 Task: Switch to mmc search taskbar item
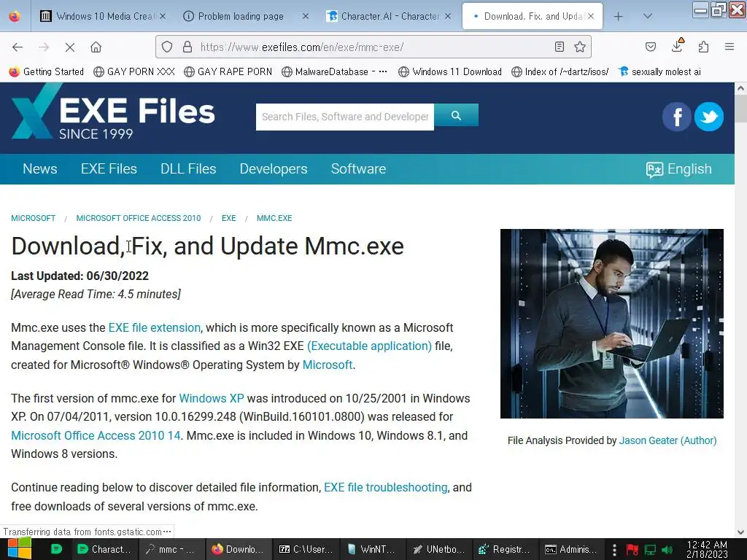(171, 549)
